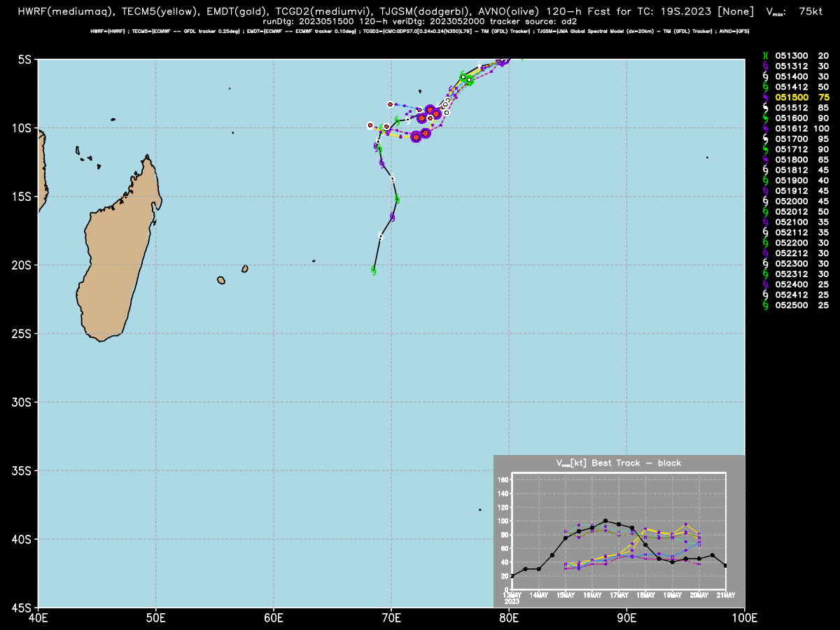This screenshot has width=840, height=630.
Task: Click the 15MAY tick label on inset chart
Action: (x=566, y=595)
